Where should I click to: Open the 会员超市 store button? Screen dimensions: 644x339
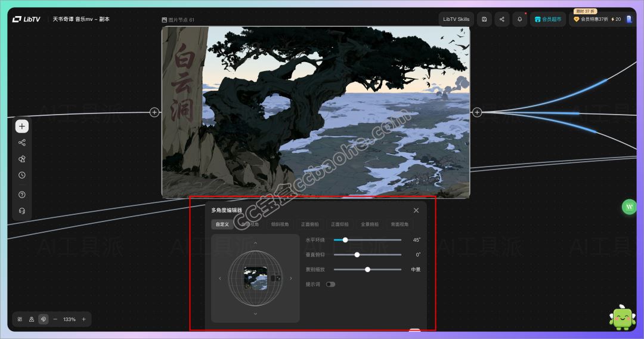click(548, 19)
